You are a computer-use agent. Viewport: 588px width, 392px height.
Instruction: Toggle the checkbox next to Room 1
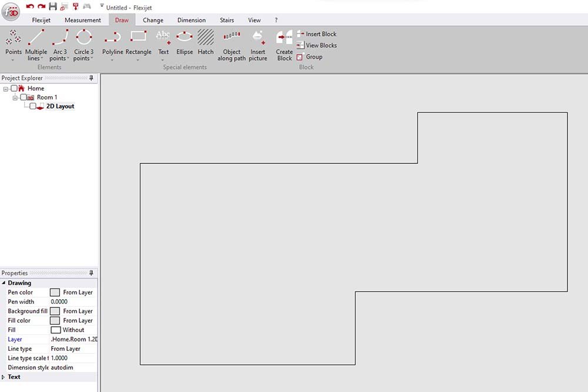23,97
